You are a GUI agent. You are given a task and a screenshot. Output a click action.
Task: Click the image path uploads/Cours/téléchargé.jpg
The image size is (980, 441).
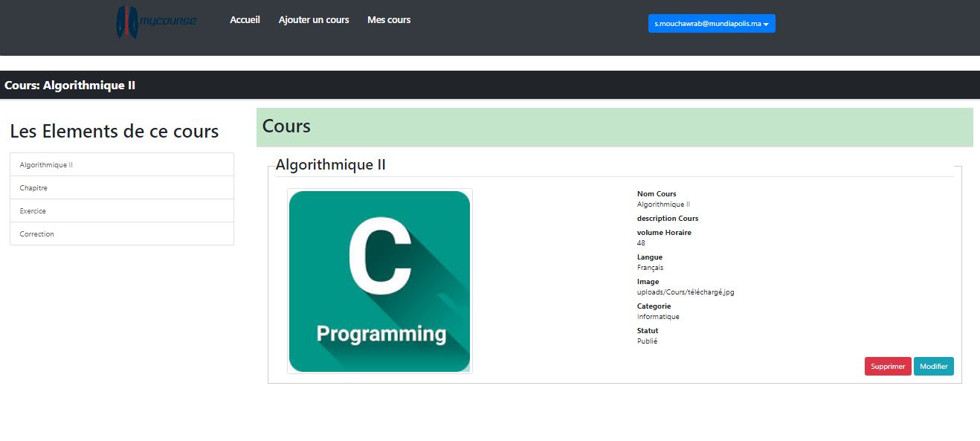point(686,292)
